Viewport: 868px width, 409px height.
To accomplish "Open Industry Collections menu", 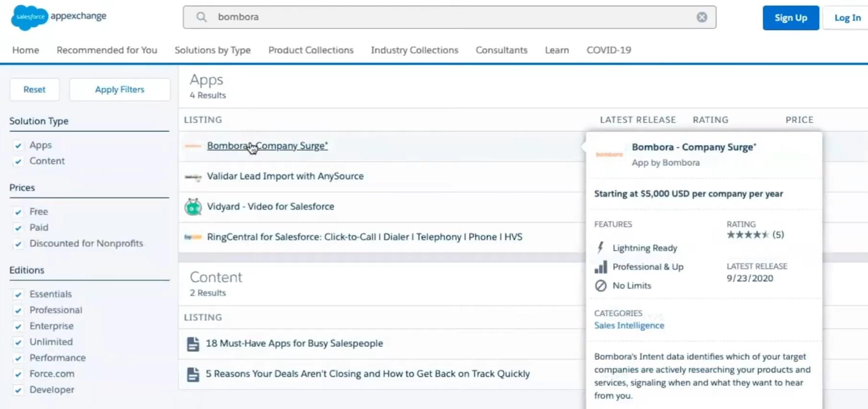I will click(x=414, y=50).
